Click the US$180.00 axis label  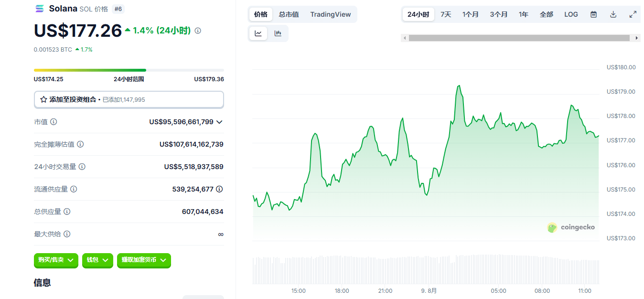click(621, 67)
